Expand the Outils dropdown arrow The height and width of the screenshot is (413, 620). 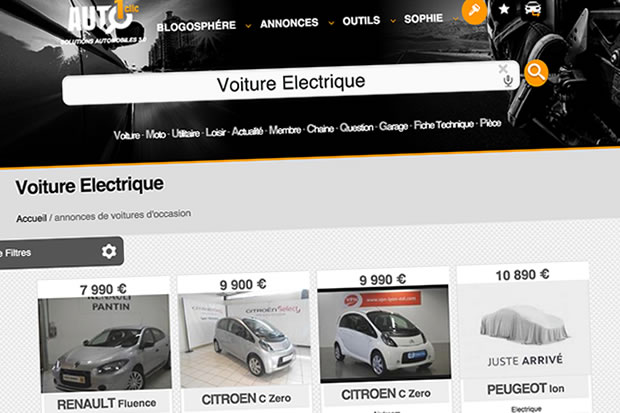[x=393, y=21]
